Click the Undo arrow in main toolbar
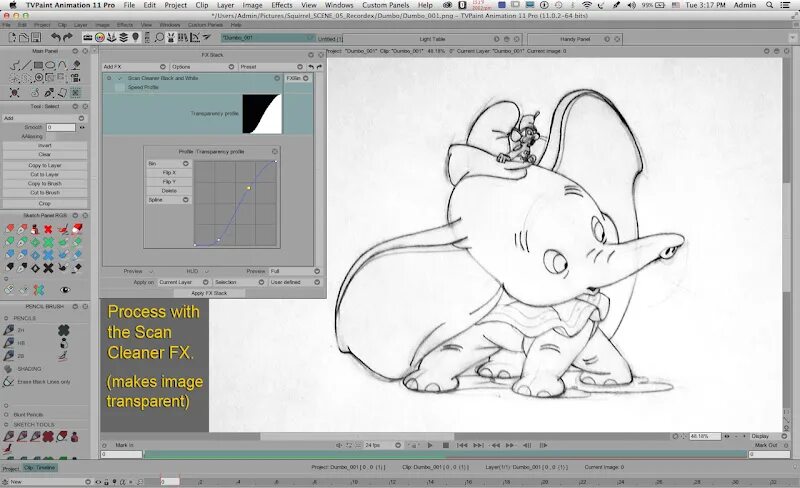Image resolution: width=800 pixels, height=488 pixels. (56, 37)
